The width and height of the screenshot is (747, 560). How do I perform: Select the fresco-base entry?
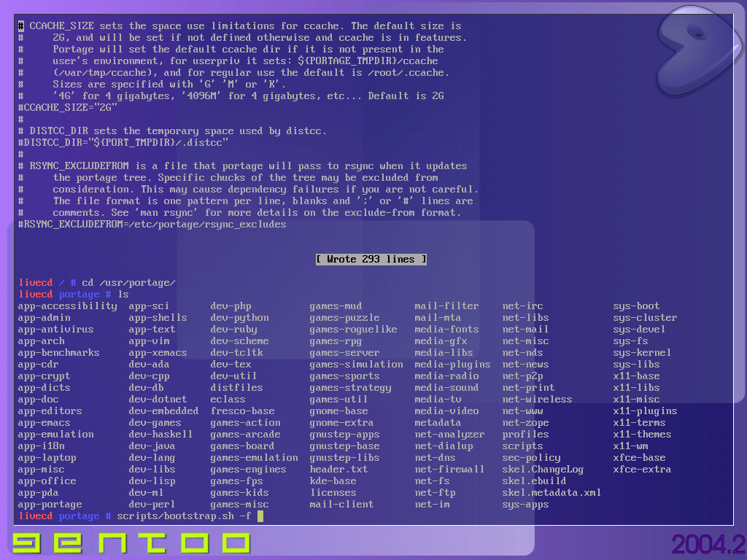pos(242,411)
